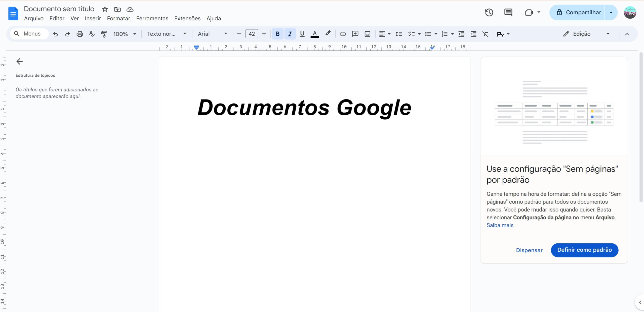
Task: Click the vertical scrollbar
Action: [641, 127]
